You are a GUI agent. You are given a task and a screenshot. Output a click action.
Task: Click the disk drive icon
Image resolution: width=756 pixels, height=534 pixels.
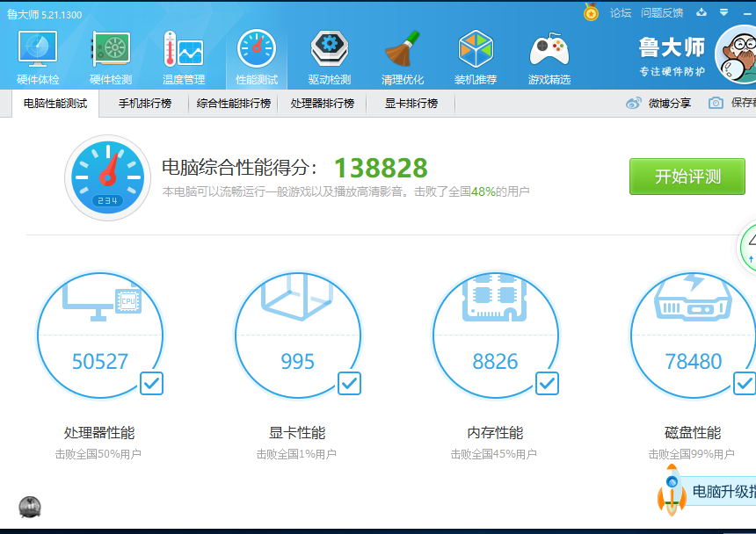[693, 297]
